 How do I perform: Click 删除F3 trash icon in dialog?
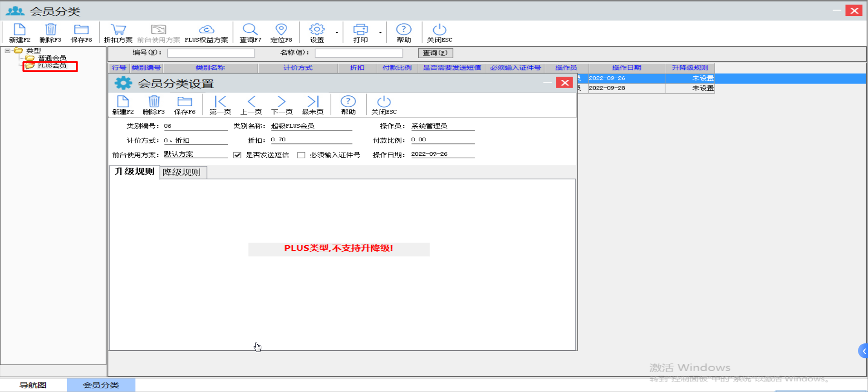[154, 102]
